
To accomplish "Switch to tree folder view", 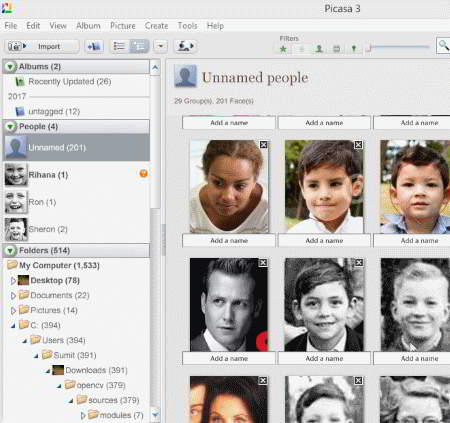I will pos(139,47).
